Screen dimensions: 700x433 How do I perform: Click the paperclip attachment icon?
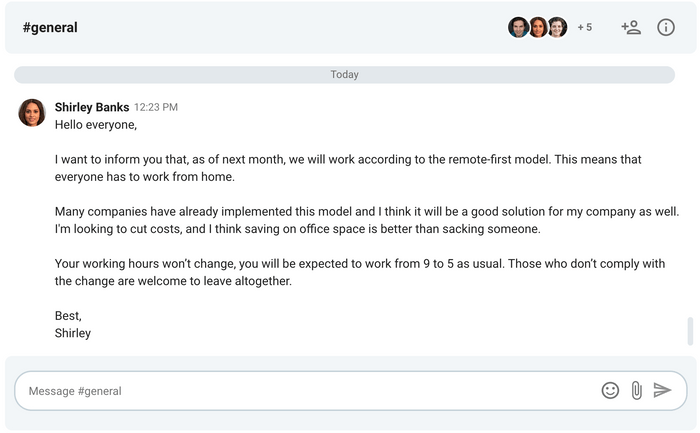click(636, 390)
